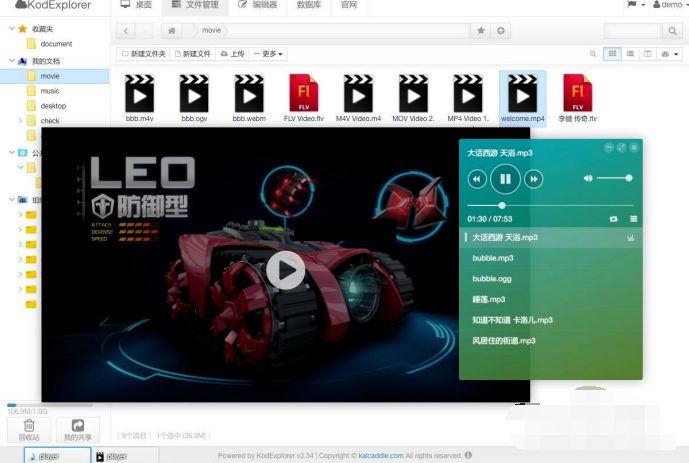Play 知道不知道 卡洛儿.mp3 from playlist
The width and height of the screenshot is (689, 463).
pos(551,320)
